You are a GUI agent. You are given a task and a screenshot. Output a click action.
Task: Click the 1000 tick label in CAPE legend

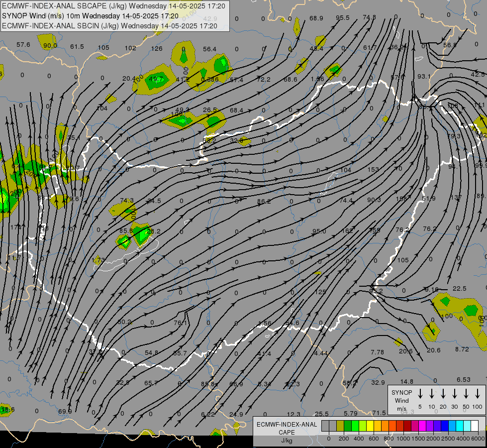pos(403,439)
